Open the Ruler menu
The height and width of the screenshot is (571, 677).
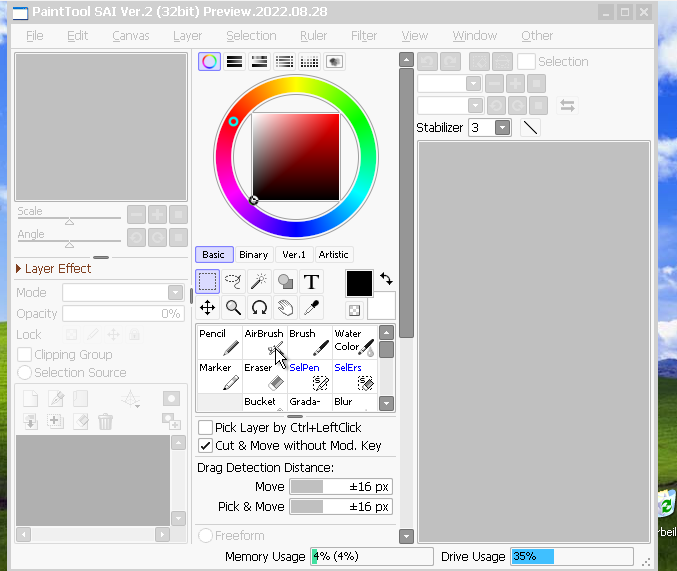click(313, 36)
